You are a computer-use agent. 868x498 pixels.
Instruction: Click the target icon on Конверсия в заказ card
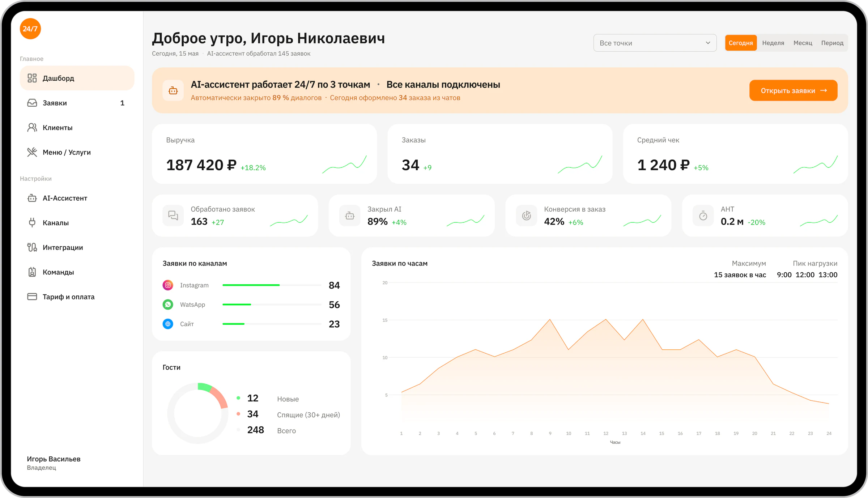(527, 216)
